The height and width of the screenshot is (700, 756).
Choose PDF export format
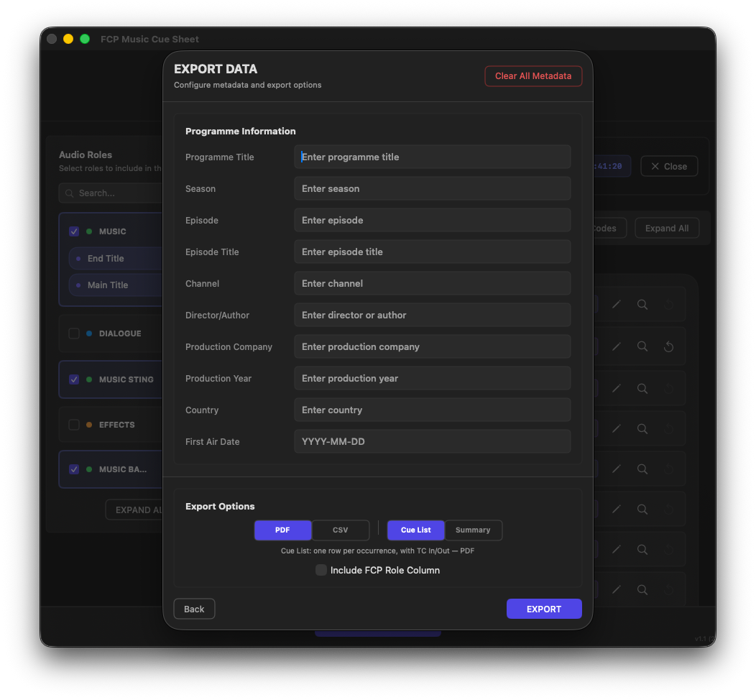tap(282, 530)
